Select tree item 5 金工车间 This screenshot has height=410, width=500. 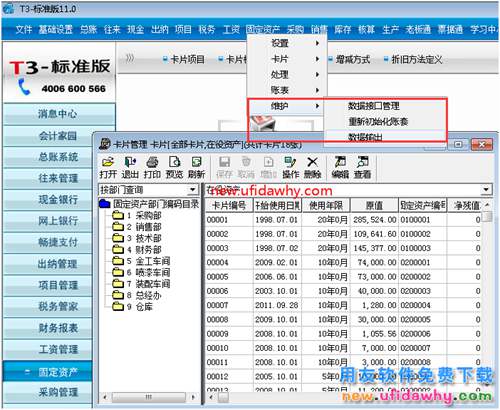(148, 261)
